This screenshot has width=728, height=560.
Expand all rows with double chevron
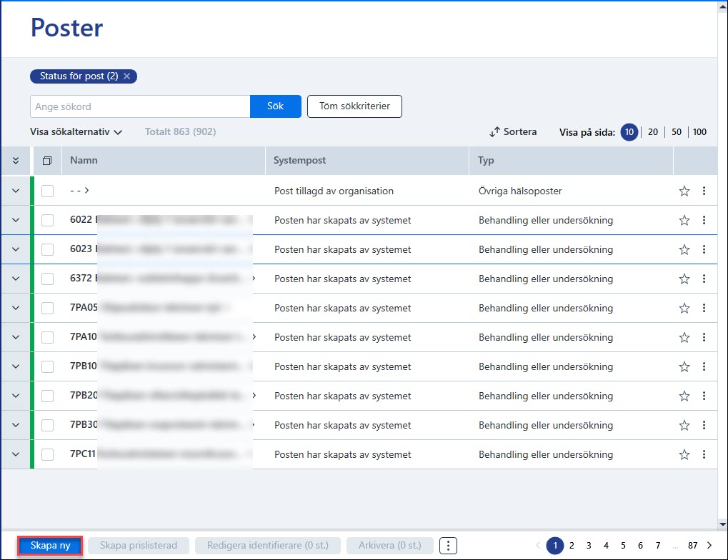[15, 161]
